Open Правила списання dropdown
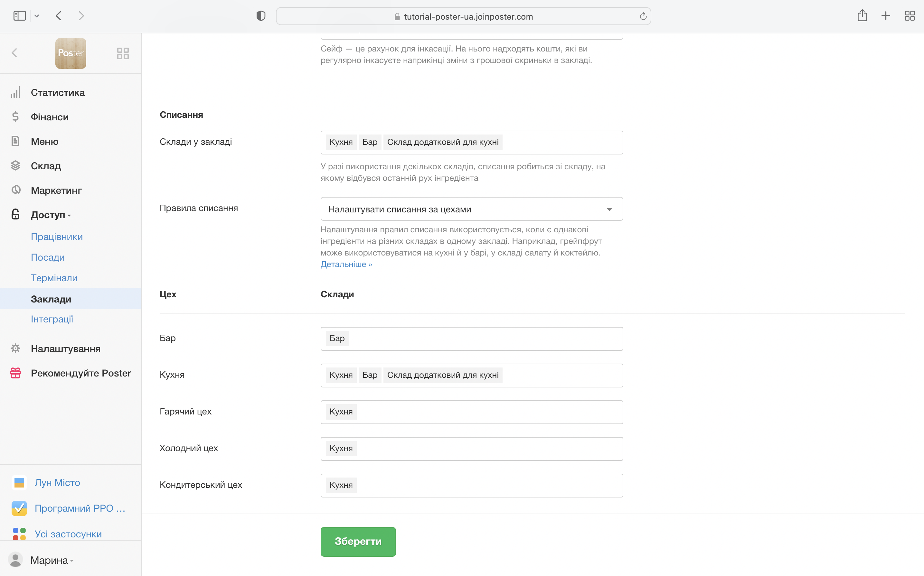Screen dimensions: 924x576 pos(471,209)
